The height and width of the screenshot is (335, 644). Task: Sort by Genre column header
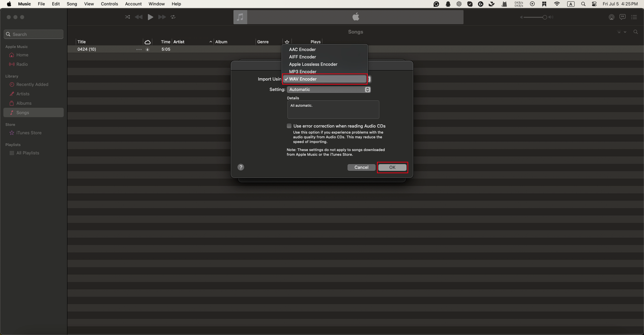[x=269, y=42]
